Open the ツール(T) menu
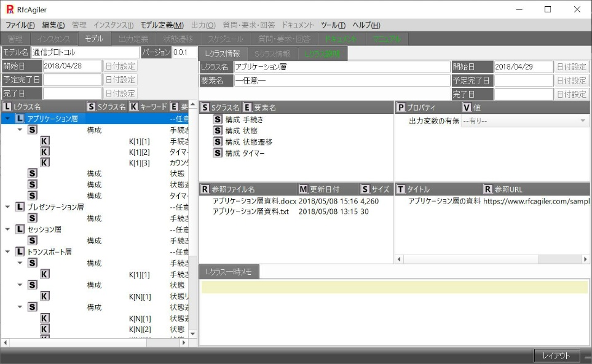Screen dimensions: 592x364 [x=333, y=25]
